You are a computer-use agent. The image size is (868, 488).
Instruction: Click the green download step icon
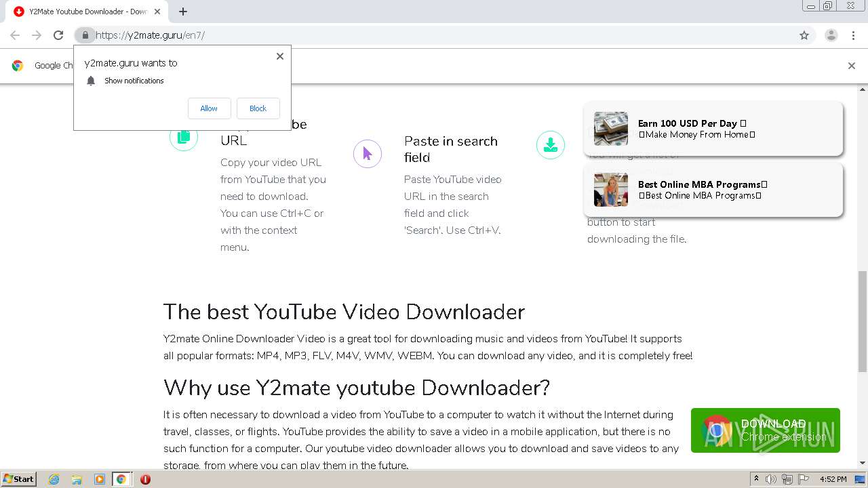click(x=551, y=145)
